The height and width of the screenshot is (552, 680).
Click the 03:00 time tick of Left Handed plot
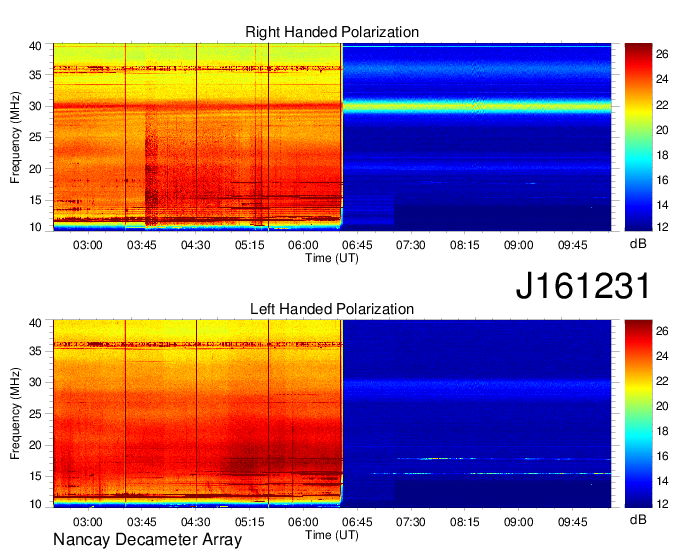88,522
